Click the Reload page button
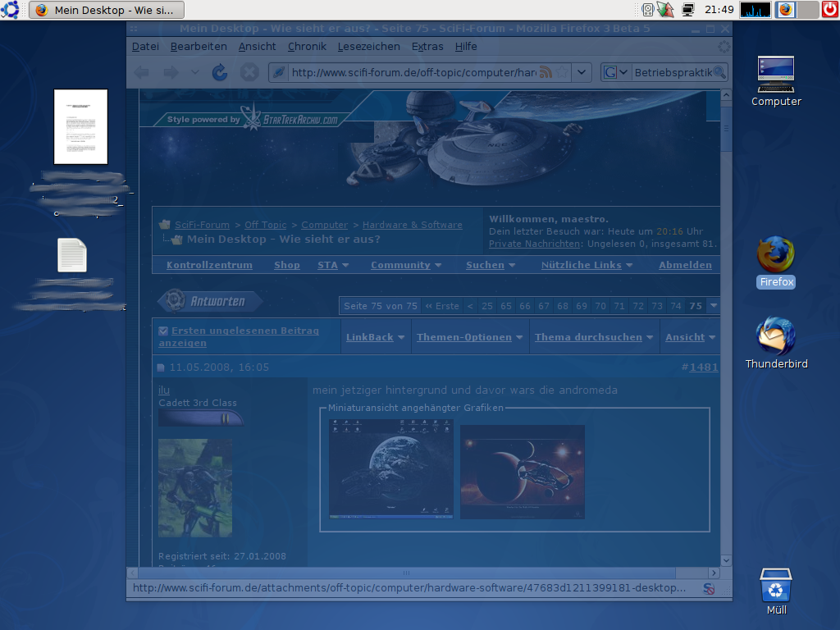 (219, 73)
